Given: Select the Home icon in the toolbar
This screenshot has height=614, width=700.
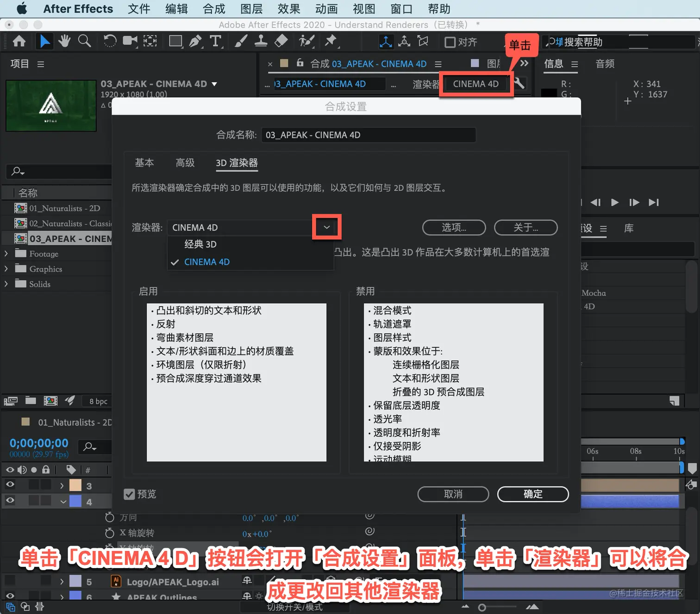Looking at the screenshot, I should (x=19, y=42).
